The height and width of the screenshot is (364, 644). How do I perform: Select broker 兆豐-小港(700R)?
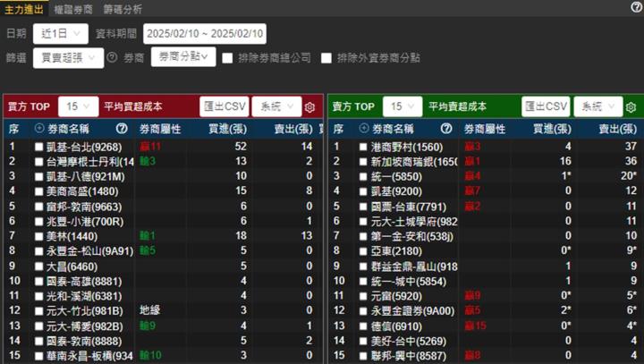point(85,222)
